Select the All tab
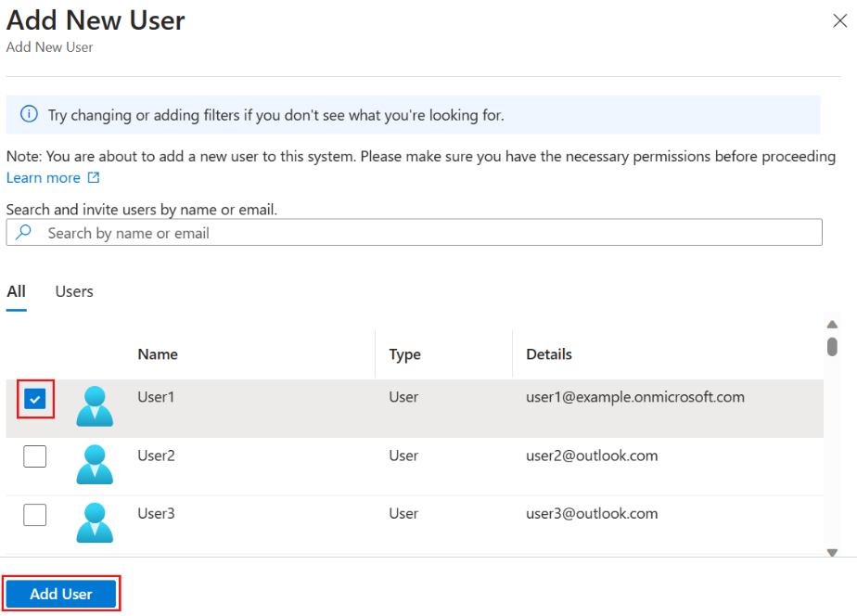Viewport: 857px width, 616px height. (16, 291)
